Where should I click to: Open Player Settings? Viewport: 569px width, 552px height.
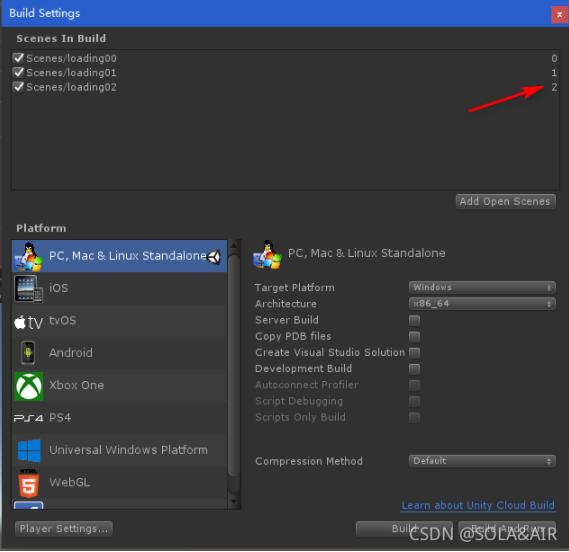click(x=64, y=529)
